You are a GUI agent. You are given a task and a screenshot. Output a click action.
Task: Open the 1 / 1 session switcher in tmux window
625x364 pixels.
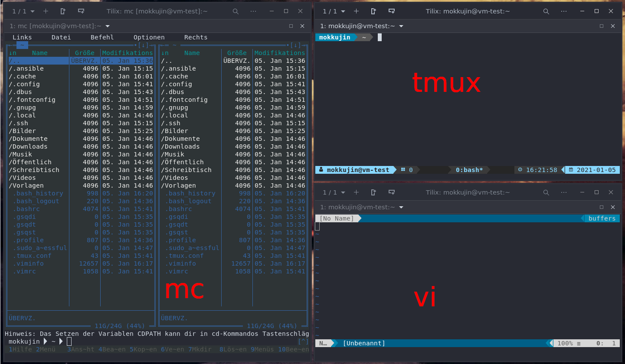(334, 11)
